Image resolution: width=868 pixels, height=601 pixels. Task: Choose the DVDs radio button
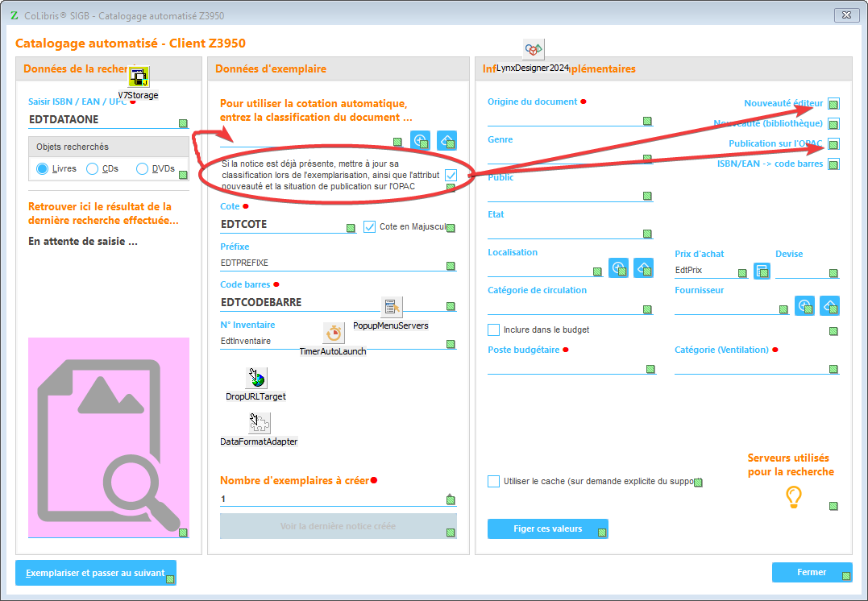[143, 169]
